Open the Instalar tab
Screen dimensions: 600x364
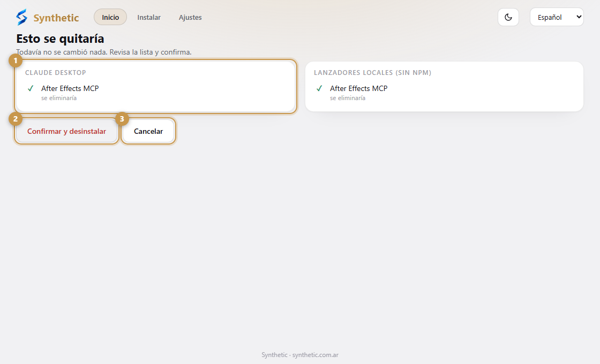point(149,17)
